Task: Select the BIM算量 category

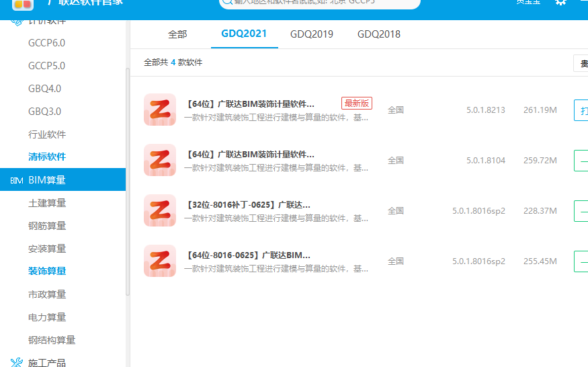Action: (x=62, y=179)
